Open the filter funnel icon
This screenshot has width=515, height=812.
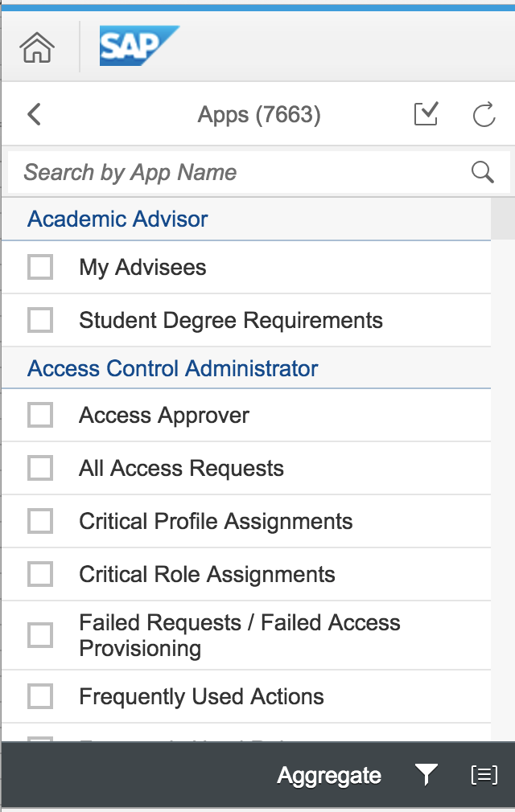[x=426, y=775]
